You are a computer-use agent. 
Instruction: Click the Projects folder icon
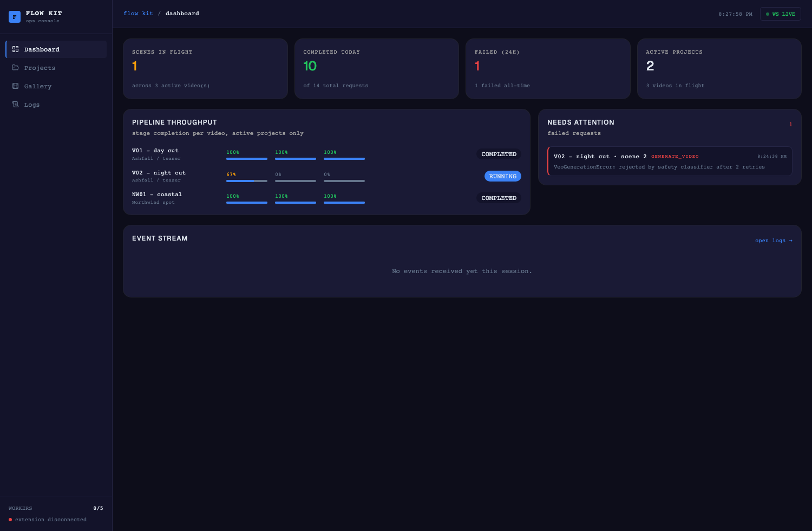point(15,68)
